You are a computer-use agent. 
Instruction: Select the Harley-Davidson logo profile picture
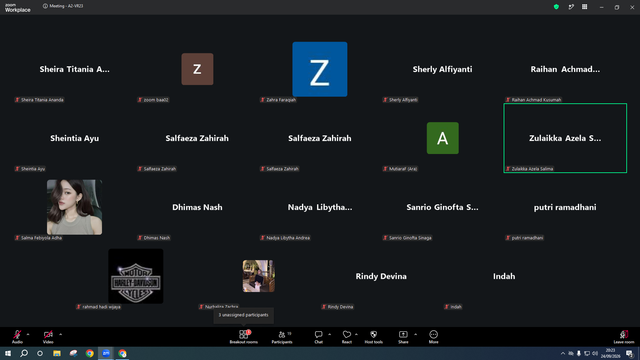136,276
